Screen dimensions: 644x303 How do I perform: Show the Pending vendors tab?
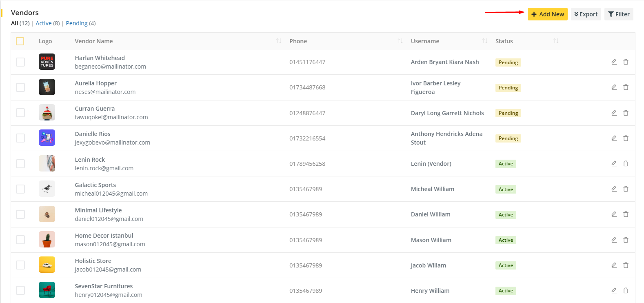(77, 23)
